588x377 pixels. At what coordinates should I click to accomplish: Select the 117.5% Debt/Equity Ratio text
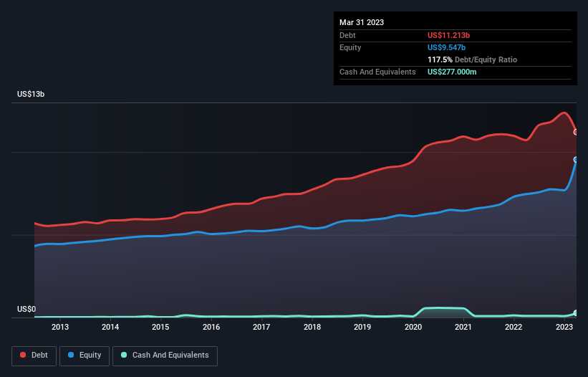[x=472, y=60]
